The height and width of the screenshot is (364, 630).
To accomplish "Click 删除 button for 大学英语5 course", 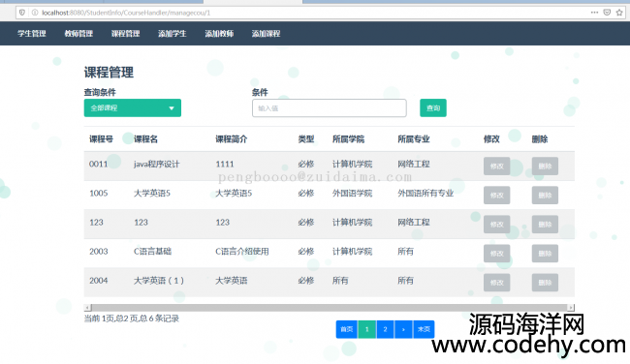I will [545, 195].
